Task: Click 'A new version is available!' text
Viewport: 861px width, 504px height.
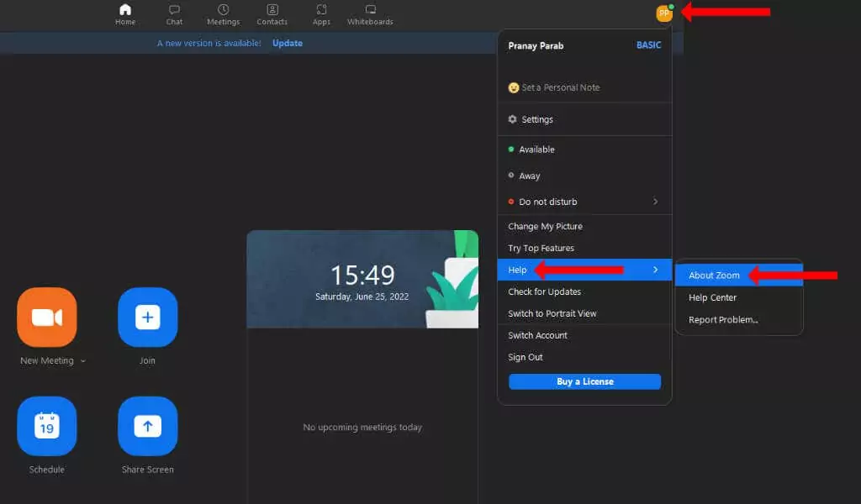Action: (x=209, y=43)
